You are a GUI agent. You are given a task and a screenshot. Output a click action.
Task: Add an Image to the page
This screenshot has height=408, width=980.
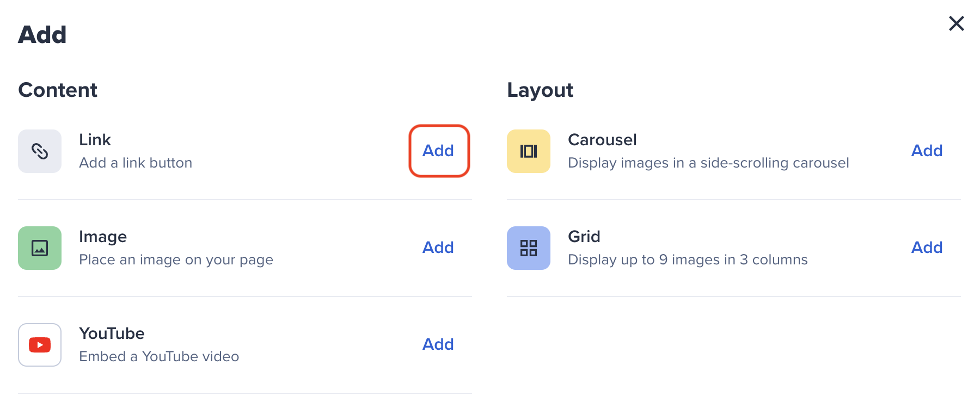[438, 248]
